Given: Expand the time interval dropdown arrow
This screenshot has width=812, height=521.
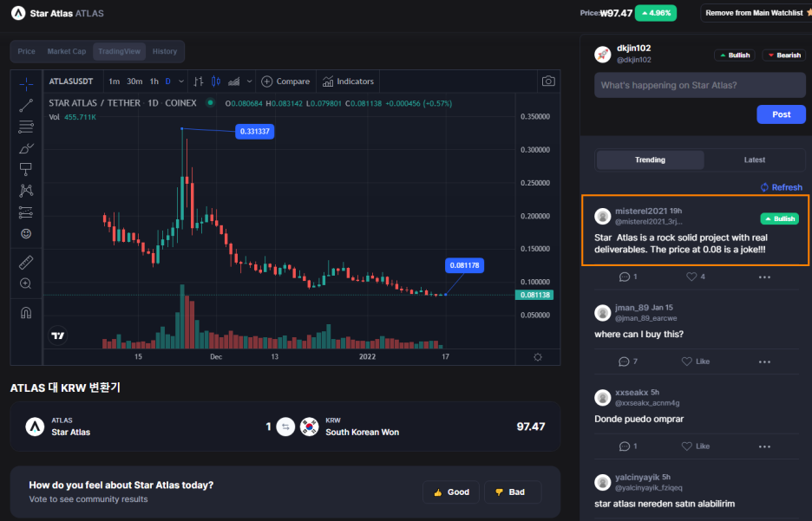Looking at the screenshot, I should (x=181, y=81).
